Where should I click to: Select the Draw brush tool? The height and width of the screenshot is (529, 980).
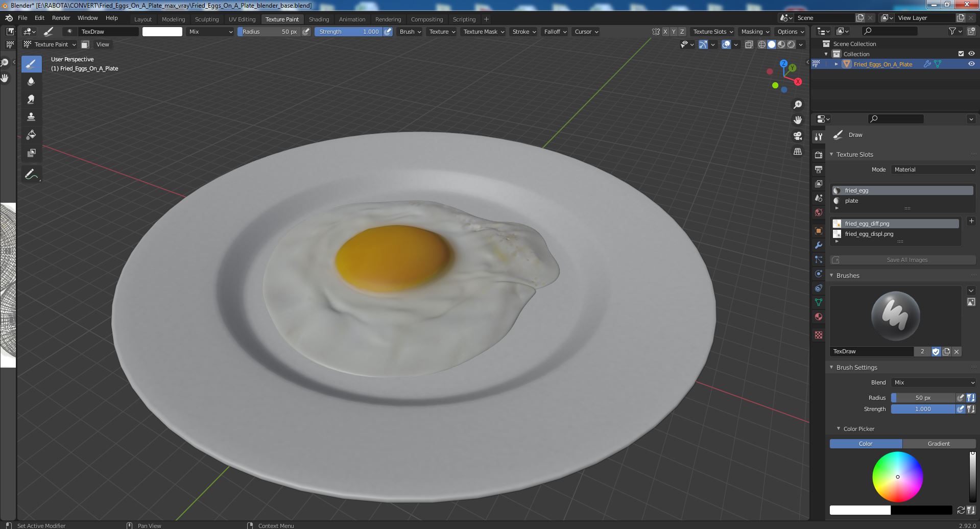[31, 64]
